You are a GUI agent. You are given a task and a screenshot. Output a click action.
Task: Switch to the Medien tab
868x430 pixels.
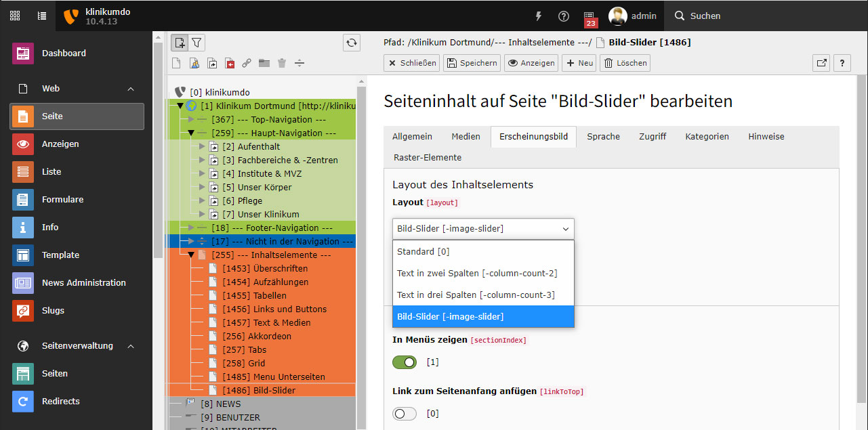[466, 137]
